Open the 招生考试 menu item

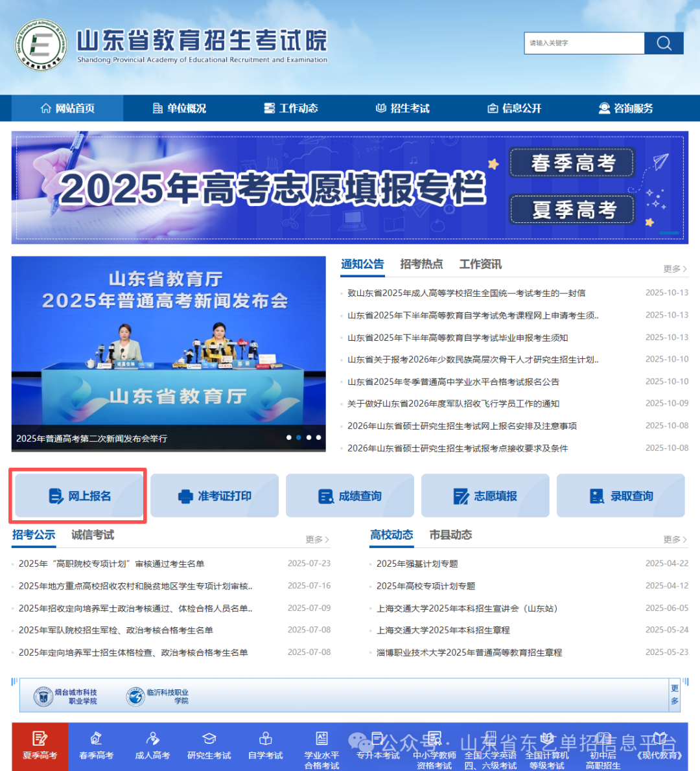tap(402, 108)
